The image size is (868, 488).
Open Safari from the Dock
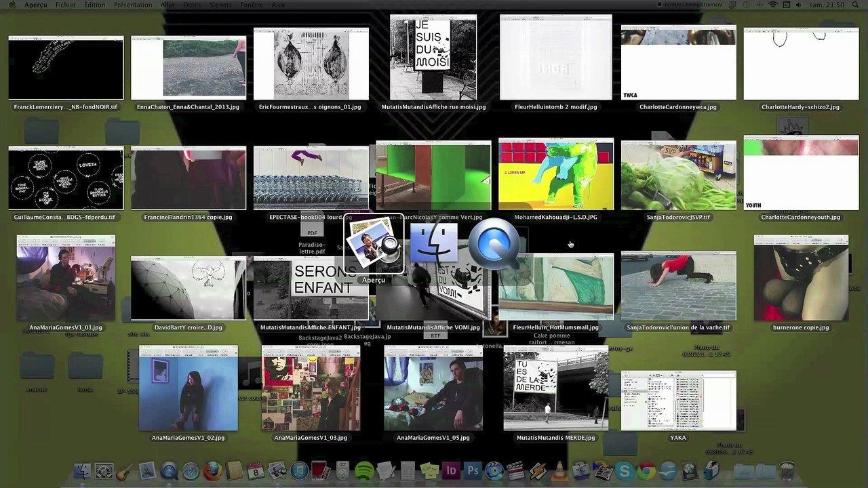191,471
